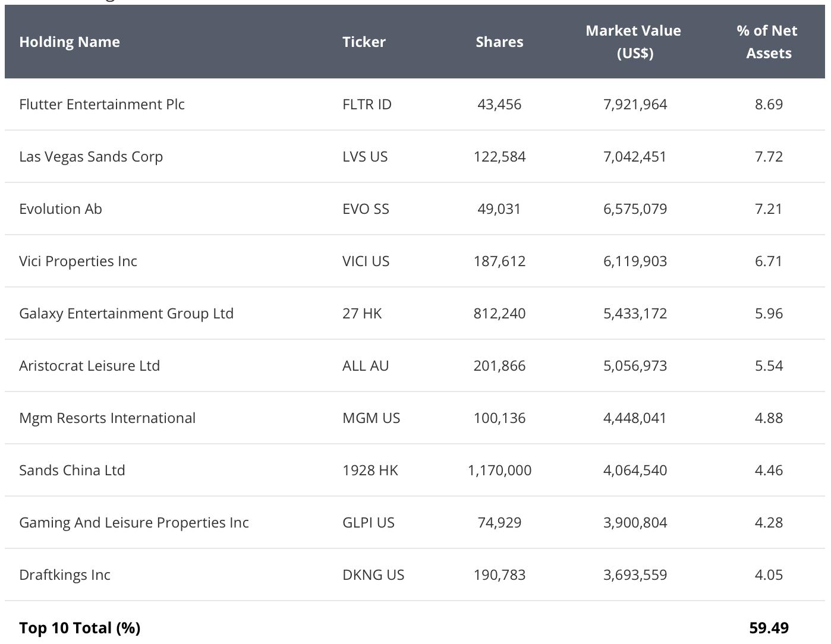This screenshot has width=831, height=644.
Task: Click ticker 1928 HK
Action: 370,470
